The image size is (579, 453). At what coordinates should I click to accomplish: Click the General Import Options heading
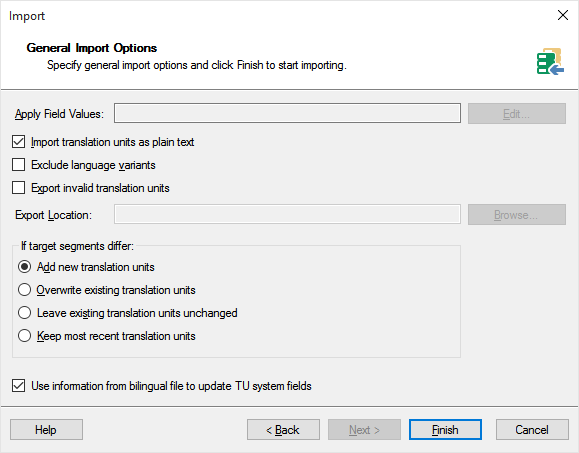coord(92,48)
